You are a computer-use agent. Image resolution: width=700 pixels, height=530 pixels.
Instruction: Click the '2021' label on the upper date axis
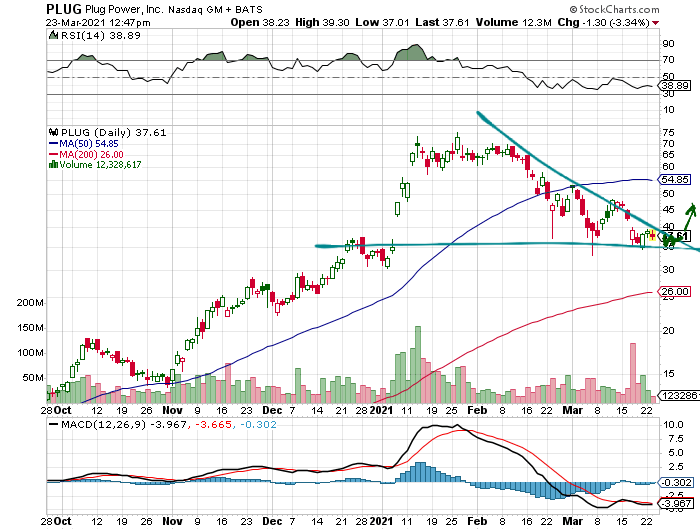382,410
